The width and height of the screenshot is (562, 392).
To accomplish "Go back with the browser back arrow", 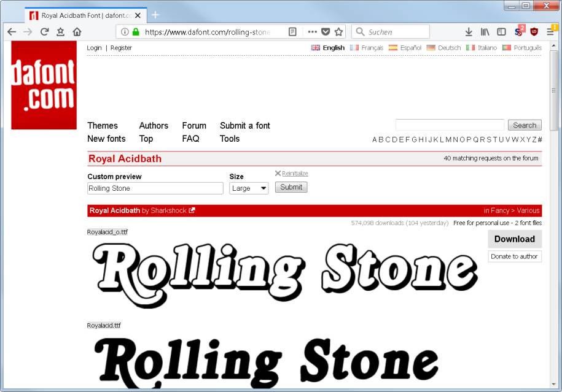I will point(12,32).
